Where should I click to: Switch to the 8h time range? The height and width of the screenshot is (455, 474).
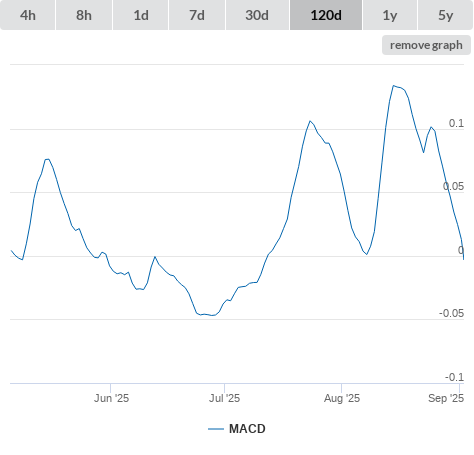pyautogui.click(x=84, y=15)
